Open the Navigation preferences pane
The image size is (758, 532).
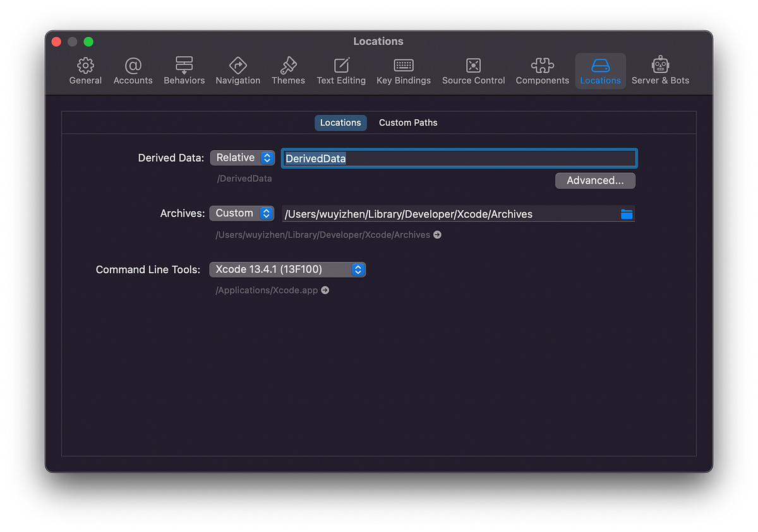click(x=238, y=71)
